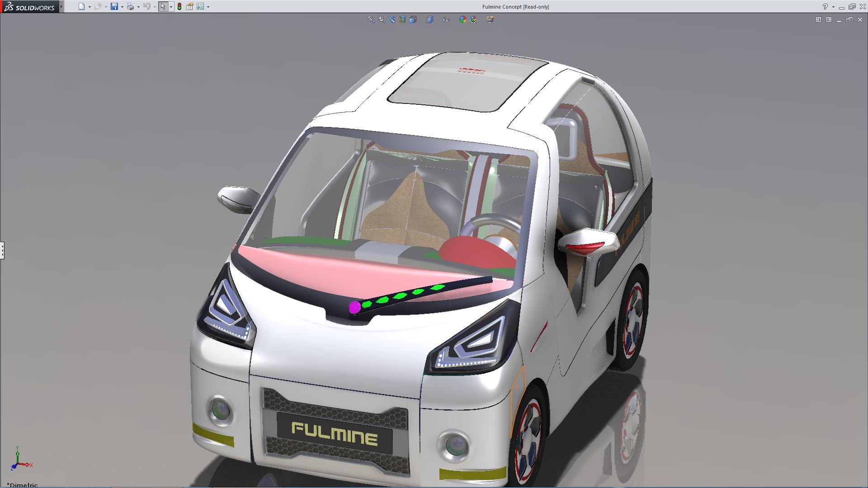Click the Print icon
Screen dimensions: 868x488
(130, 6)
